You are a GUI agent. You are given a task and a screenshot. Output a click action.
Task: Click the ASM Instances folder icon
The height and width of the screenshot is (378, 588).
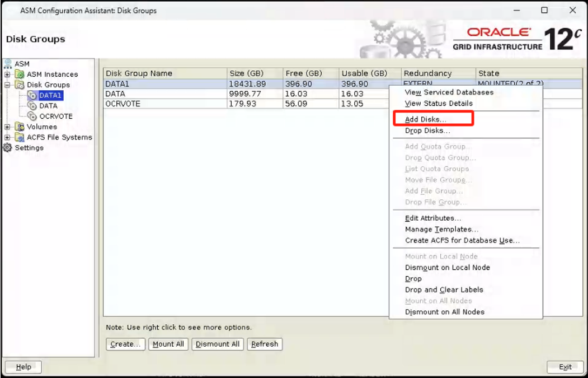18,74
